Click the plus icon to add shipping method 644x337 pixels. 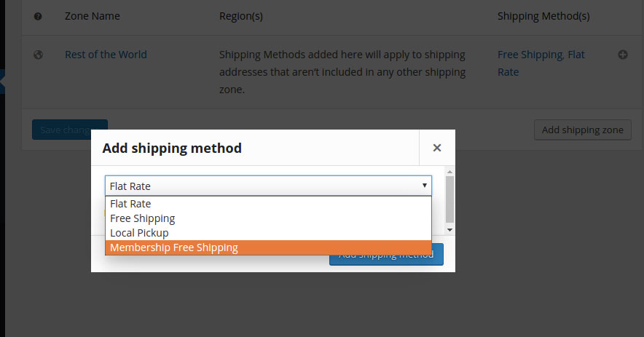[x=623, y=55]
